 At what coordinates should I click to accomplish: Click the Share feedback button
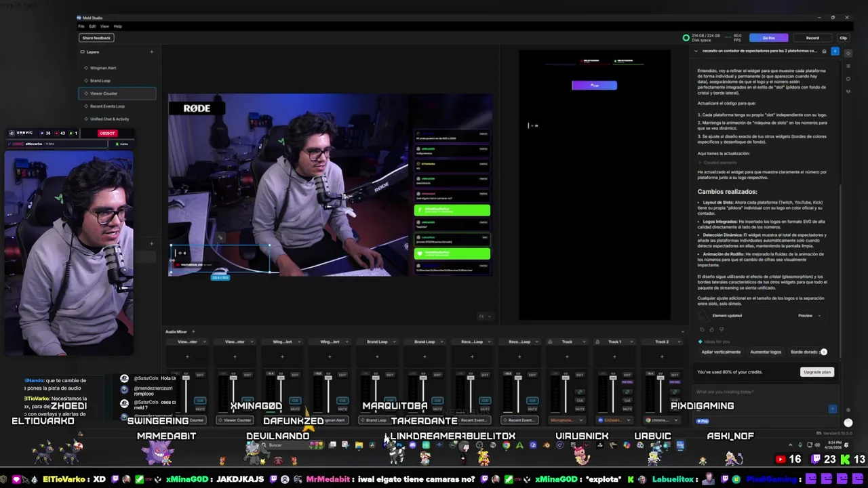point(96,38)
